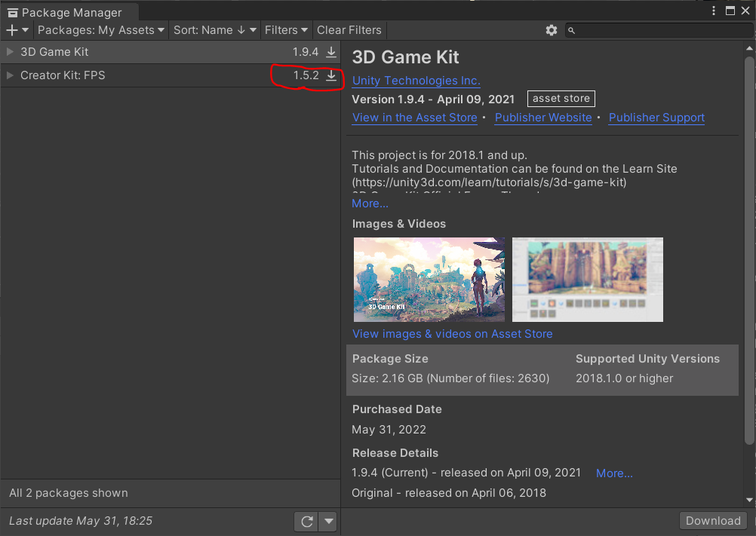756x536 pixels.
Task: Open the Unity Technologies Inc. publisher link
Action: tap(416, 81)
